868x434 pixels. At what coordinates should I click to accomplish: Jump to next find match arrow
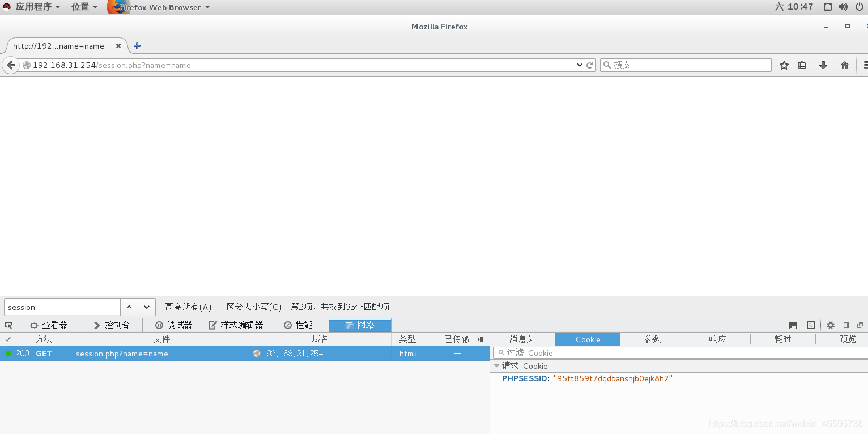[x=147, y=307]
